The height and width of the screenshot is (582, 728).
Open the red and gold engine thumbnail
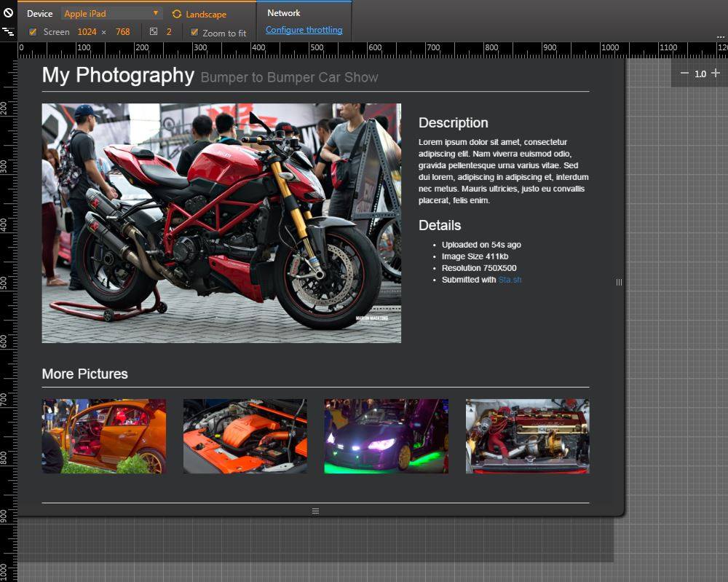click(x=527, y=436)
